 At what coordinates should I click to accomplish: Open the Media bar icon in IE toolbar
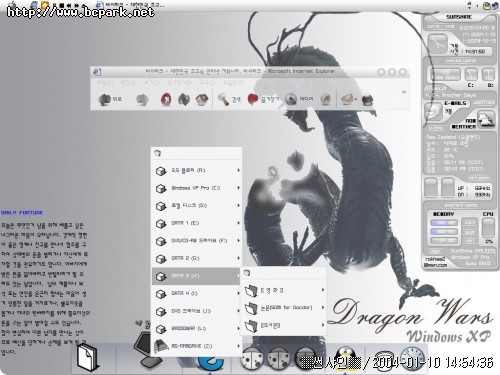pos(291,99)
